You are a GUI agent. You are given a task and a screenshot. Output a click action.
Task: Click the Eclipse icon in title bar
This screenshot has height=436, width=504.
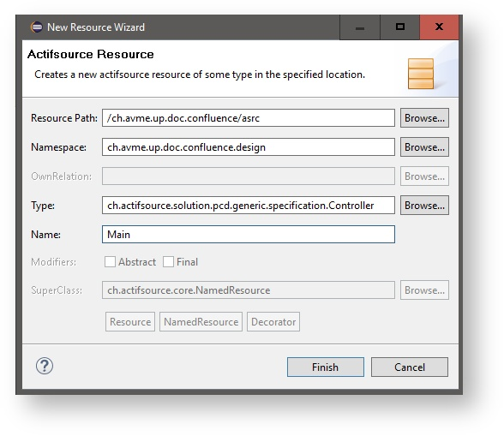click(x=36, y=27)
